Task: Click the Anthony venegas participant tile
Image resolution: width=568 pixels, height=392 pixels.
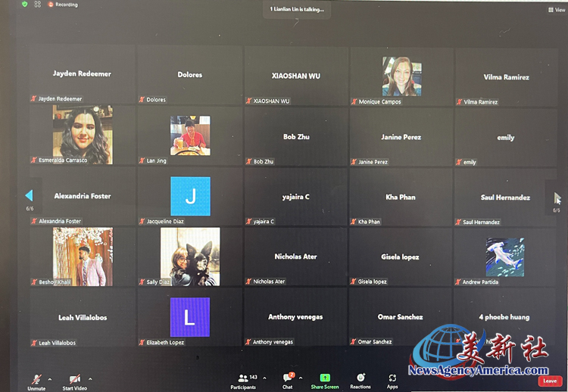Action: (295, 317)
